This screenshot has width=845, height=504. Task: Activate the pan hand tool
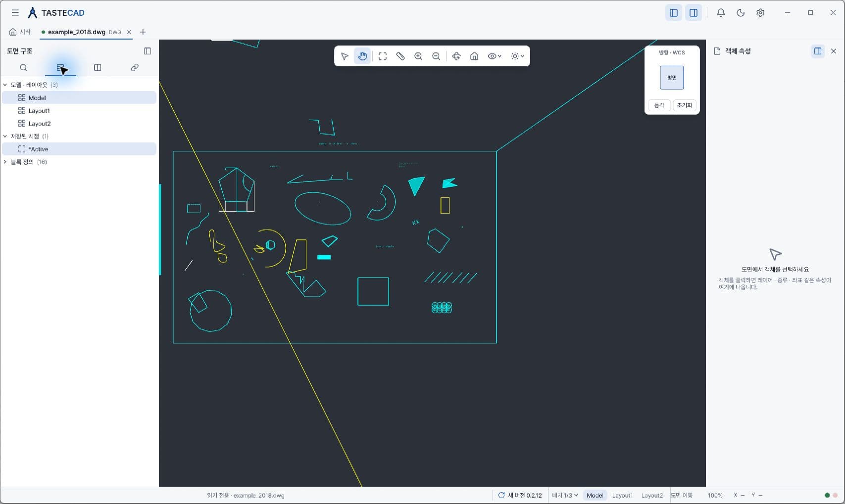(x=363, y=56)
